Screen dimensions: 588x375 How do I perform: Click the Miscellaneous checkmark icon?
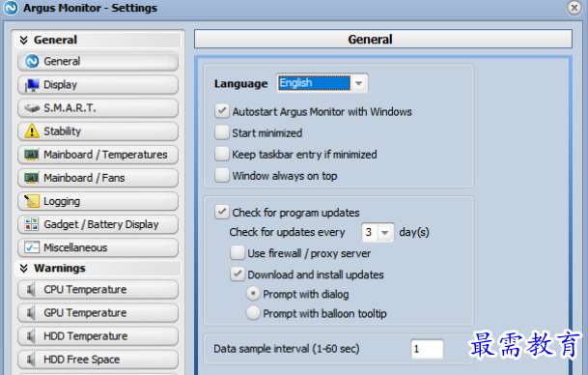(32, 247)
